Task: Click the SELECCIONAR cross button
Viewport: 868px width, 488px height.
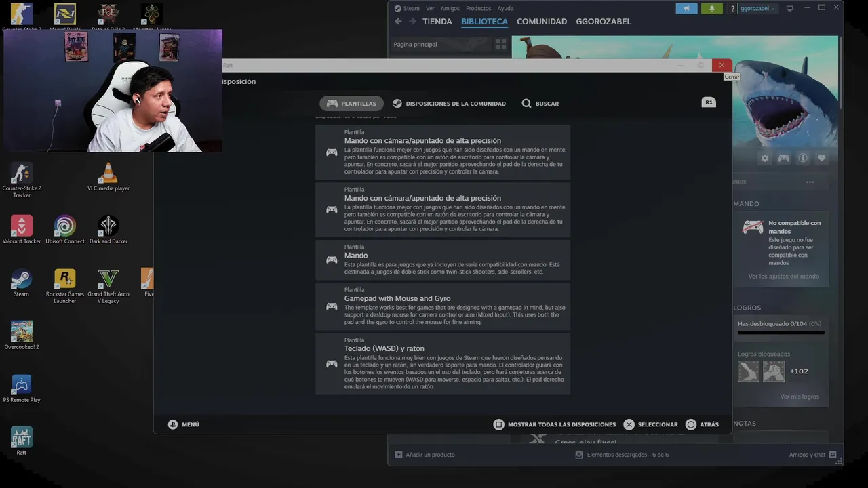Action: (651, 424)
